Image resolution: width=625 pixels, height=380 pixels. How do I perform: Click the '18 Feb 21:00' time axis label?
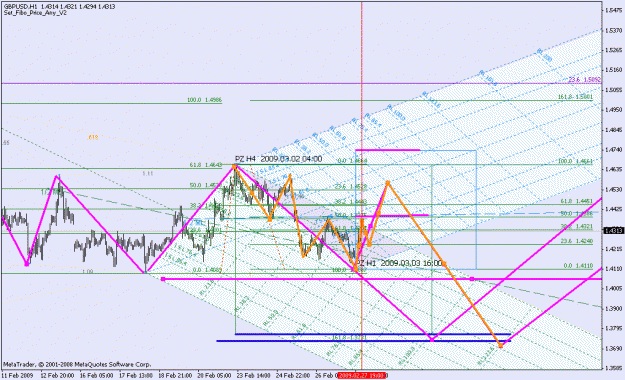coord(175,376)
